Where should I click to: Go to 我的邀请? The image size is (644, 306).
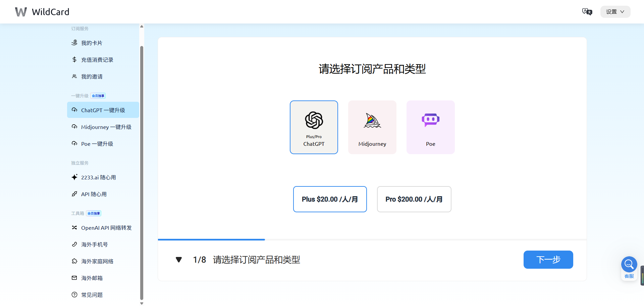(103, 77)
